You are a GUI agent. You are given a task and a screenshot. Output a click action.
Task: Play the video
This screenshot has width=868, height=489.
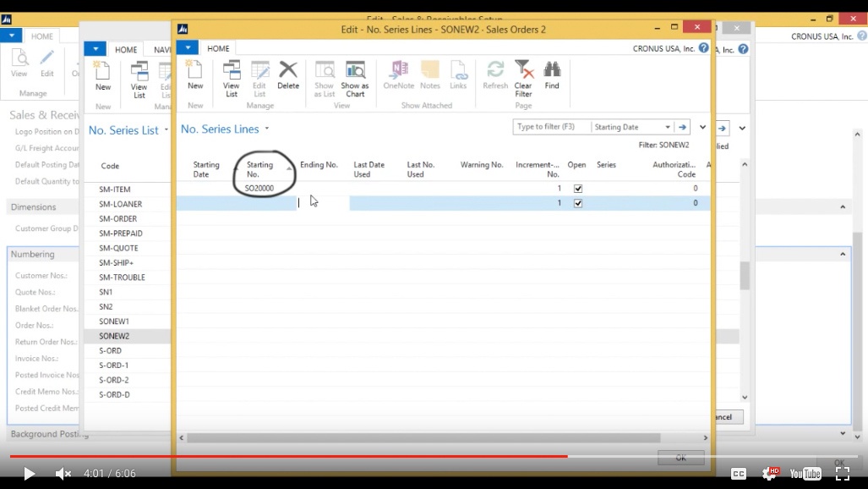(29, 474)
